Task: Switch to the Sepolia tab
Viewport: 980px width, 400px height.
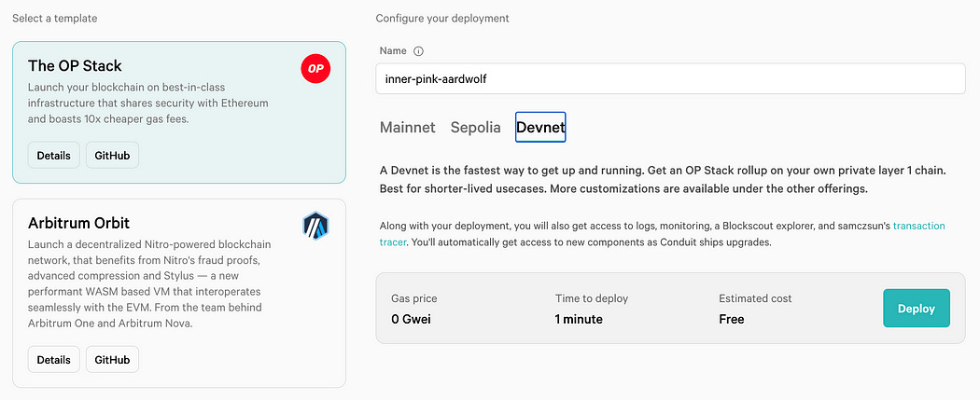Action: pos(476,128)
